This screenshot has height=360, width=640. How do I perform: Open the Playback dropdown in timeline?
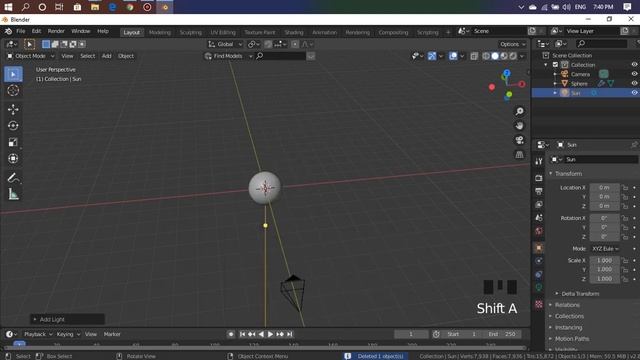[38, 334]
